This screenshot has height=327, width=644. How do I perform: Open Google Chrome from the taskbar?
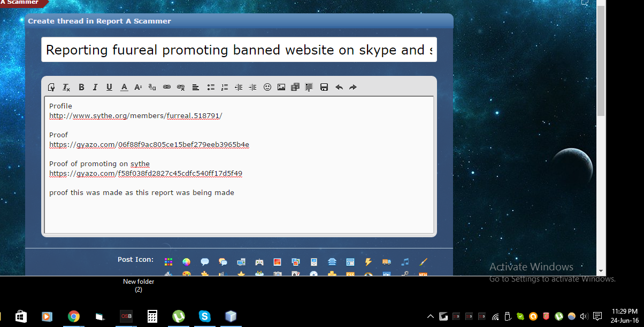(74, 316)
